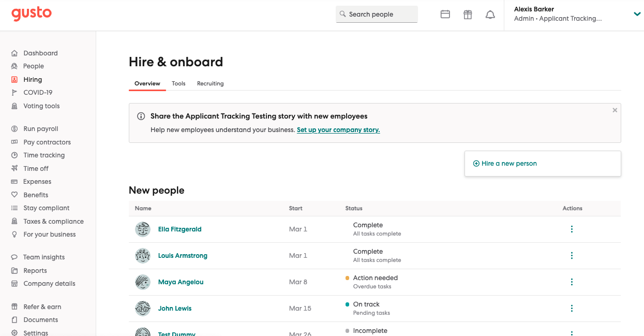Open John Lewis's profile link
The width and height of the screenshot is (644, 336).
175,309
